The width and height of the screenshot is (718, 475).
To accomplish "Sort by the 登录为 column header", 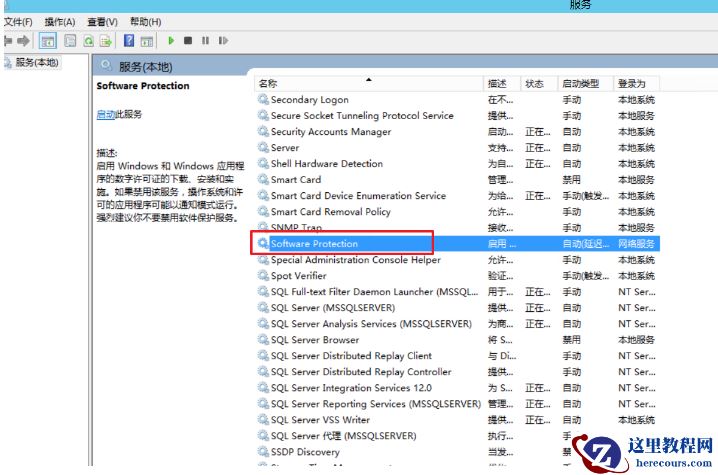I will coord(636,83).
